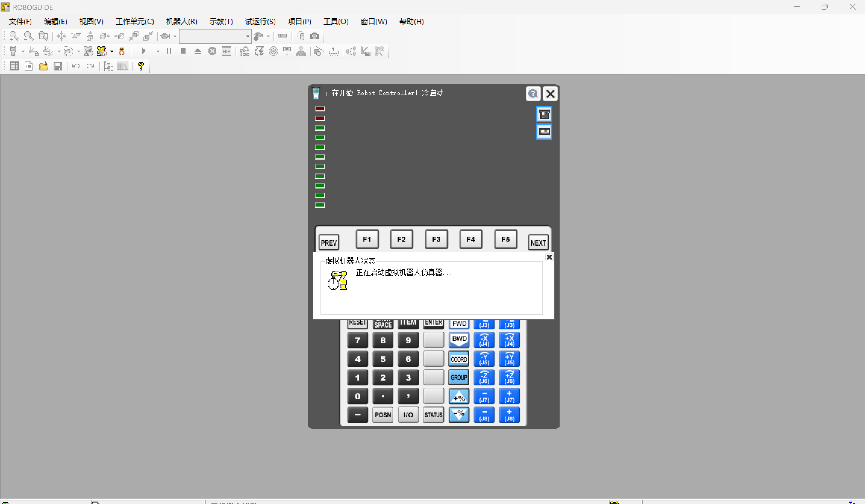This screenshot has width=865, height=504.
Task: Toggle the teach pendant keypad display button
Action: (x=544, y=132)
